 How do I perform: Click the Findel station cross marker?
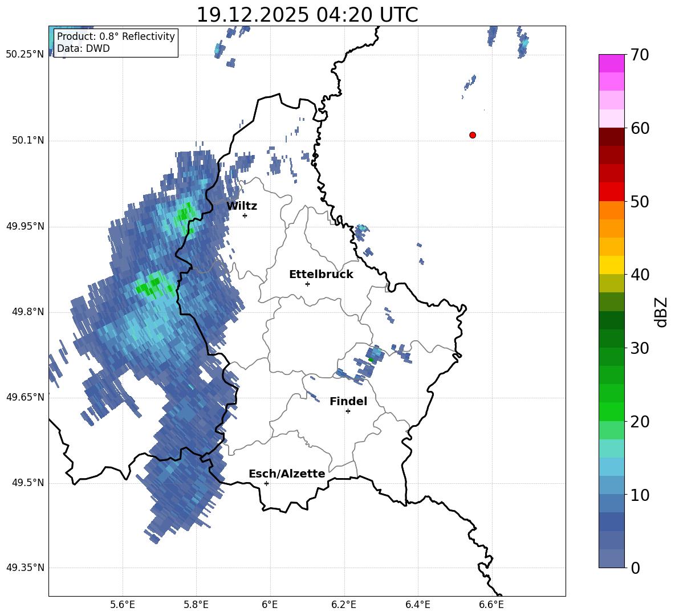[348, 411]
